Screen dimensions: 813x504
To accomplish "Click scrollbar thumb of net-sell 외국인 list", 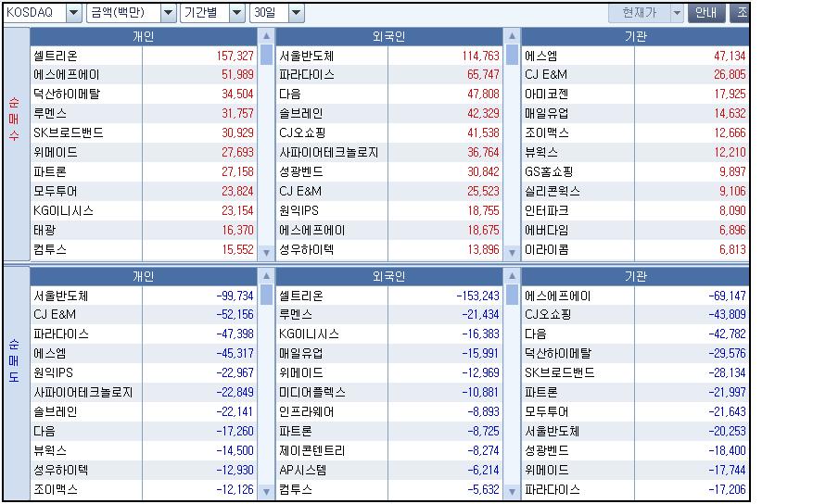I will pyautogui.click(x=513, y=295).
